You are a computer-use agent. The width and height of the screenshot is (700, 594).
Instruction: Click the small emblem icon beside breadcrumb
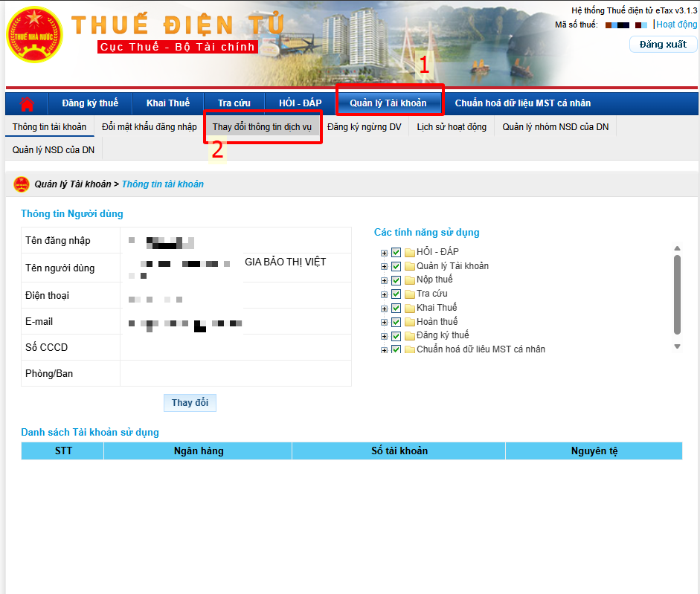[21, 184]
